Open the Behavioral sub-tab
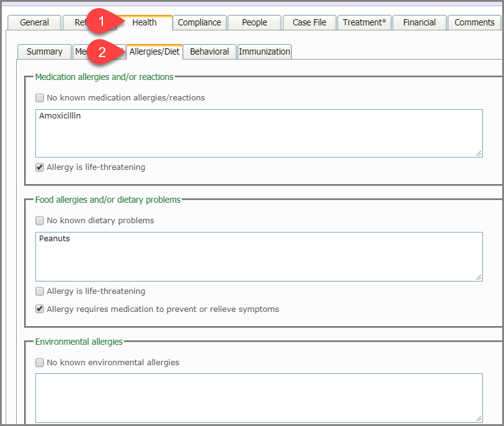Viewport: 504px width, 426px height. [x=210, y=51]
